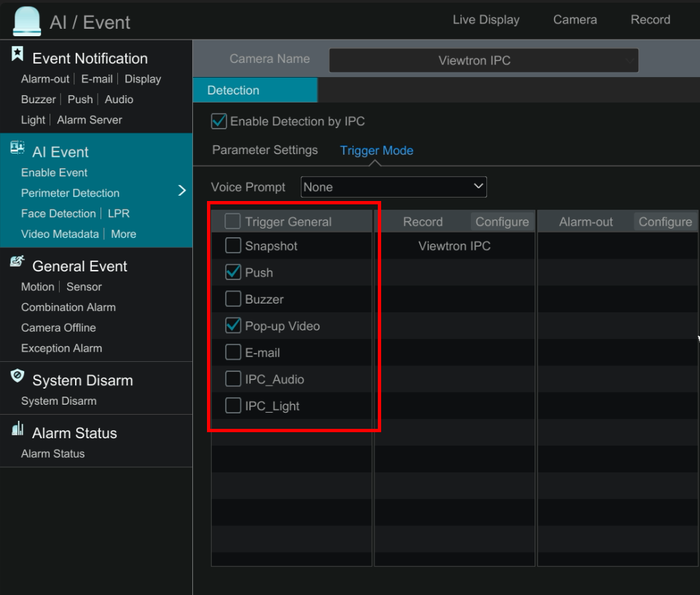The width and height of the screenshot is (700, 595).
Task: Enable the Snapshot checkbox
Action: (x=233, y=246)
